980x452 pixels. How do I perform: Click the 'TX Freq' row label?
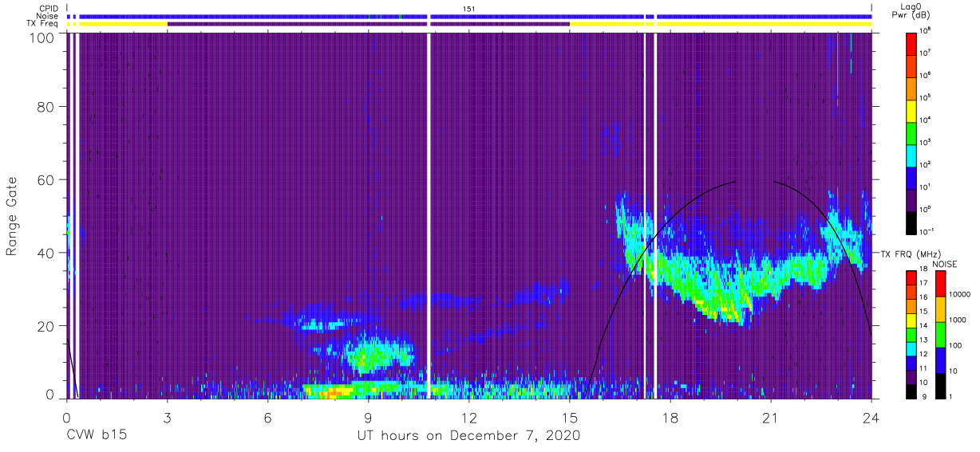[x=43, y=24]
